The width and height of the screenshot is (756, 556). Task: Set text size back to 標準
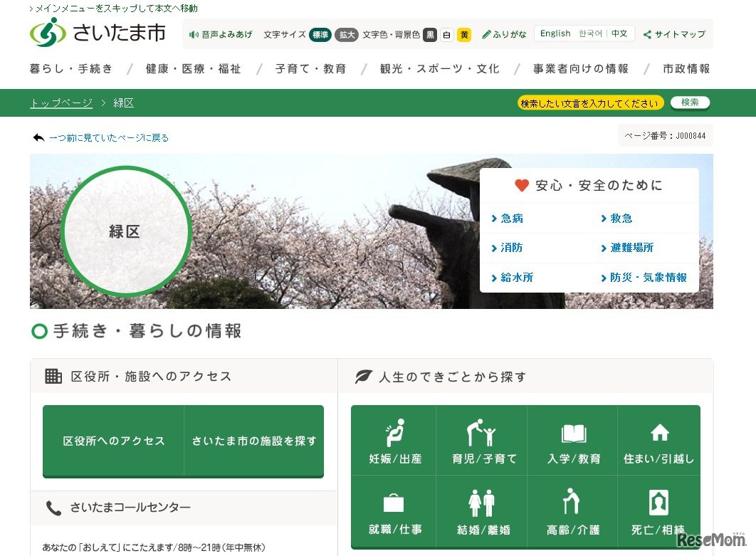(320, 34)
